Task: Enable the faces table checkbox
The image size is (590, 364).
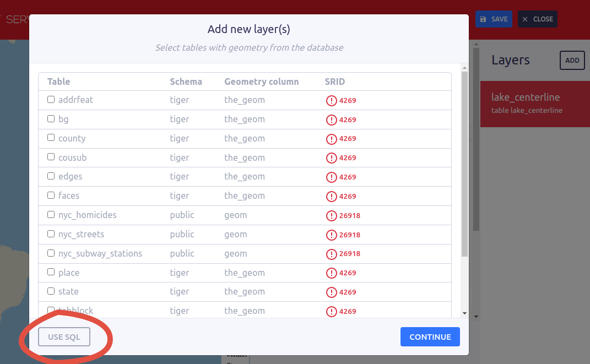Action: click(51, 195)
